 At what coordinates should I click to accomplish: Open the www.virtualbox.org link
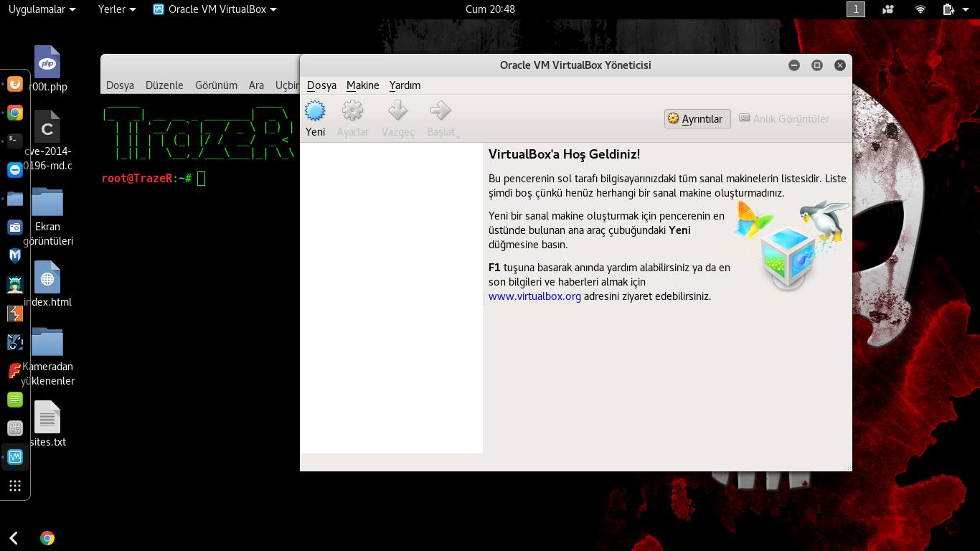[x=534, y=296]
